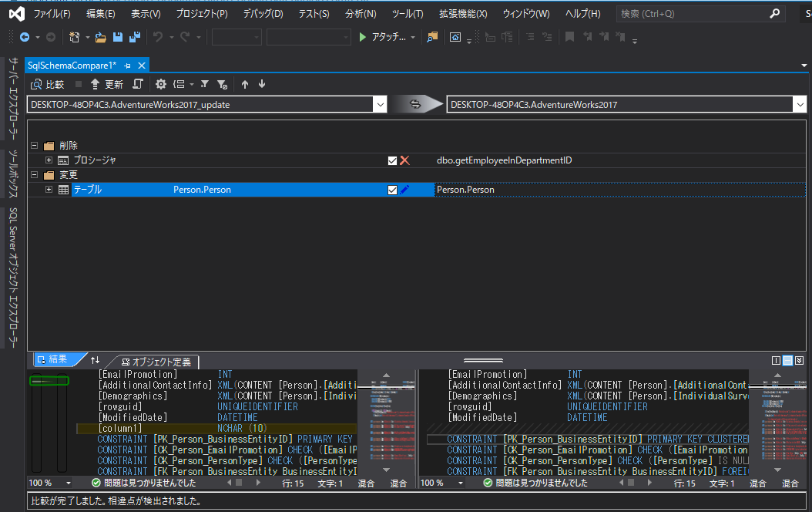Image resolution: width=812 pixels, height=512 pixels.
Task: Swap source and target with the arrows icon
Action: tap(415, 104)
